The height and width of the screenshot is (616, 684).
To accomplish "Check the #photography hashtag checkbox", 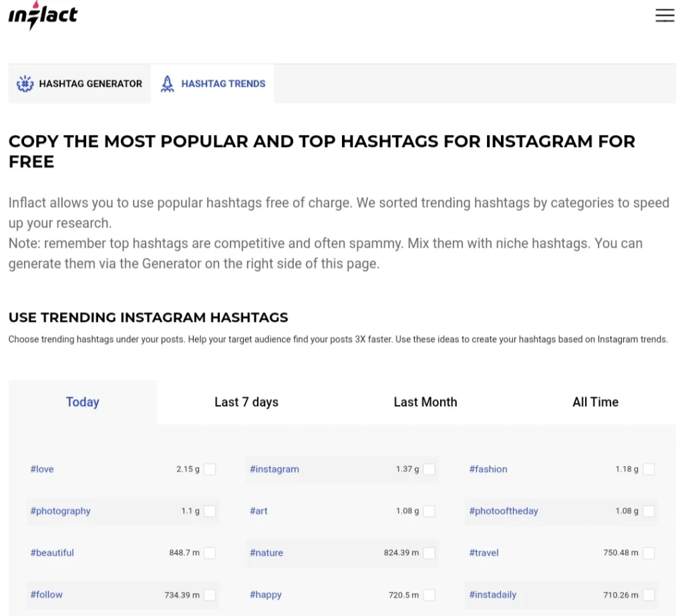I will pos(210,511).
